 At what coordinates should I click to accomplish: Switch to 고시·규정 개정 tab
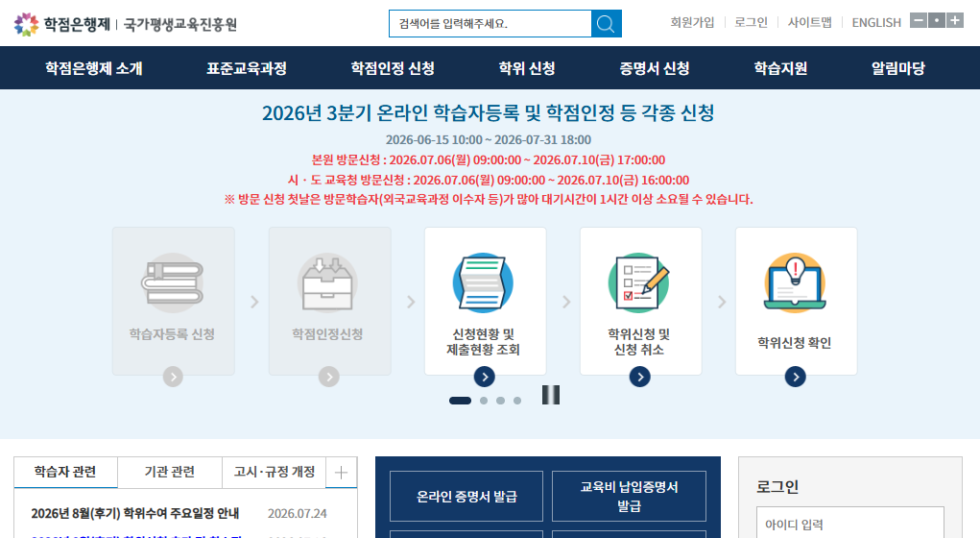pyautogui.click(x=274, y=472)
